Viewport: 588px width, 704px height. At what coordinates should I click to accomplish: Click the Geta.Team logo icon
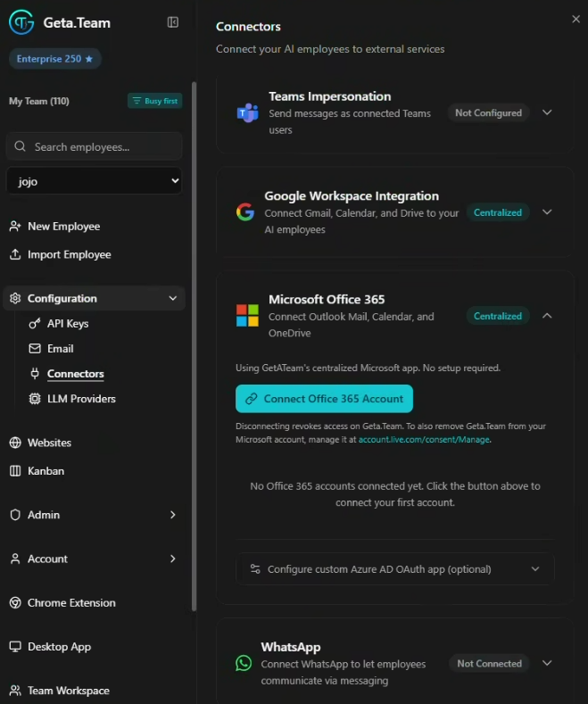(x=21, y=22)
